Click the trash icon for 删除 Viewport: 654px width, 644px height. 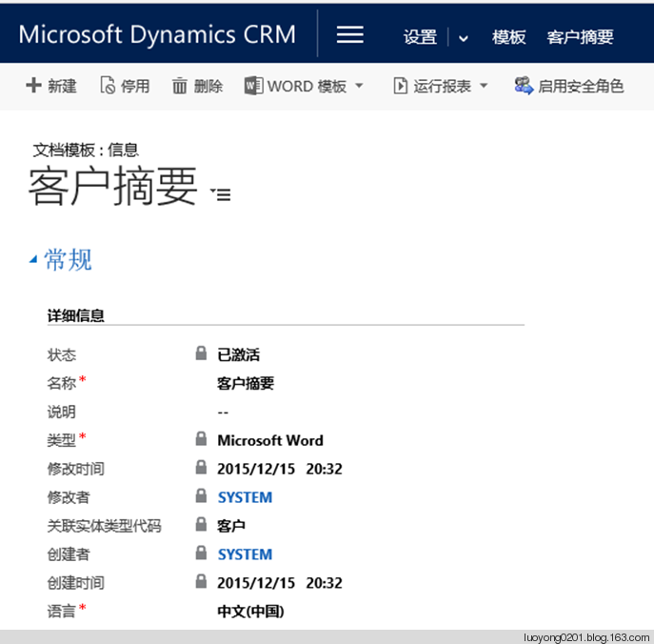point(179,86)
